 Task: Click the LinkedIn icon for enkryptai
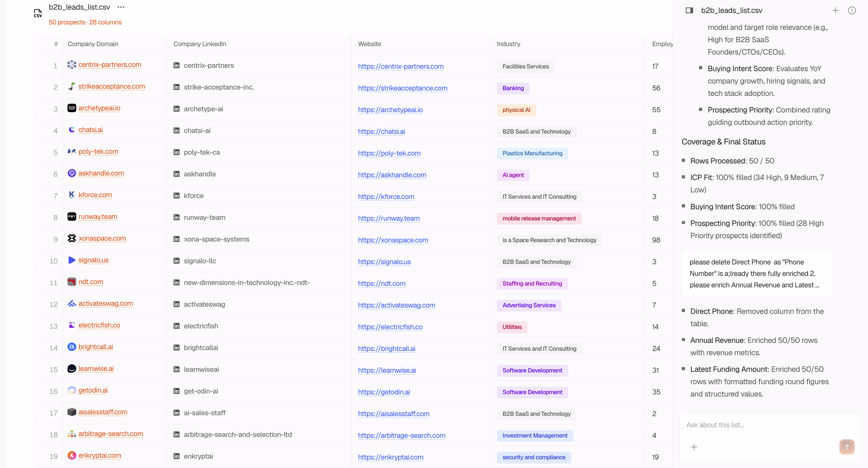point(177,456)
